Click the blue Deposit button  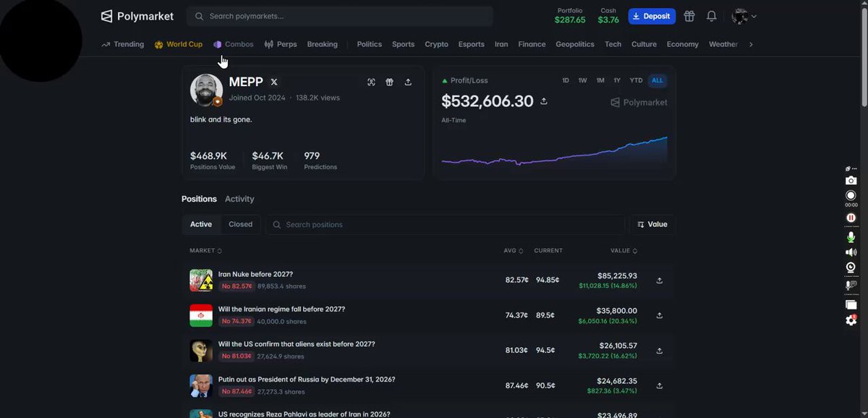(x=652, y=16)
